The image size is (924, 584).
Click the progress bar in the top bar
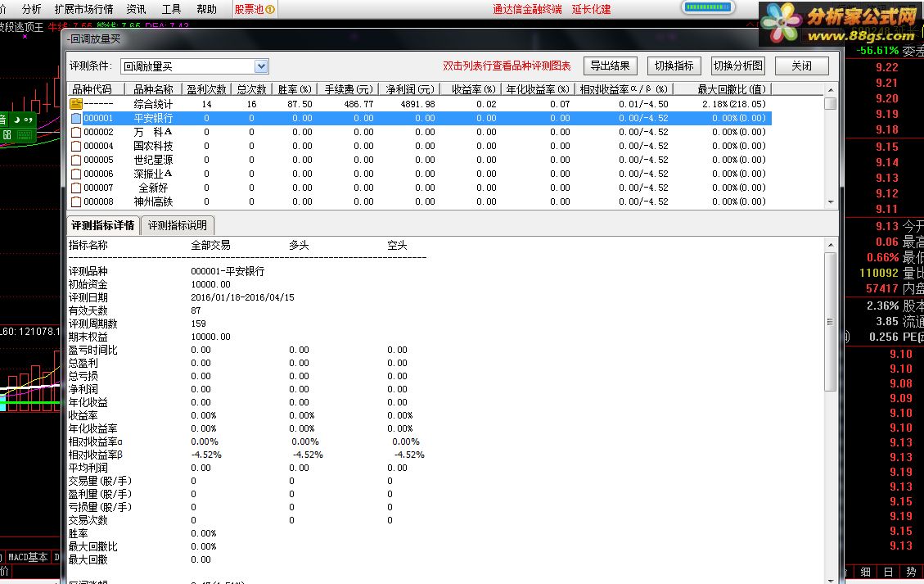[x=708, y=7]
